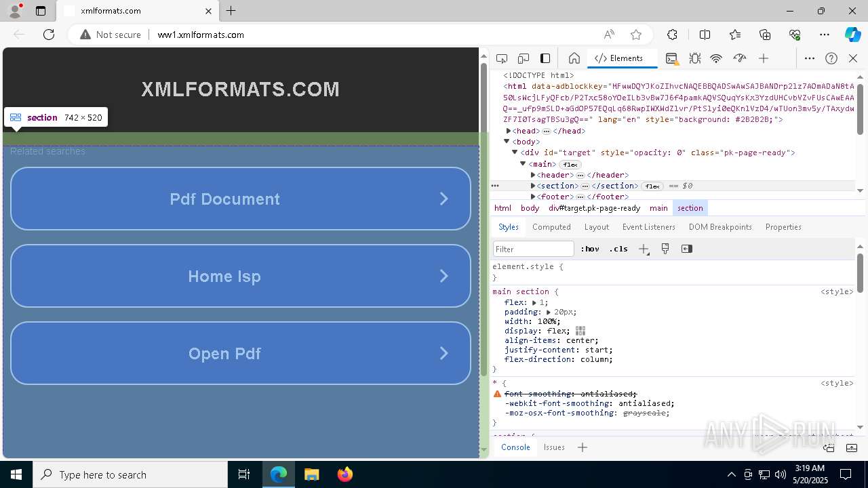Launch Firefox from the taskbar

344,474
